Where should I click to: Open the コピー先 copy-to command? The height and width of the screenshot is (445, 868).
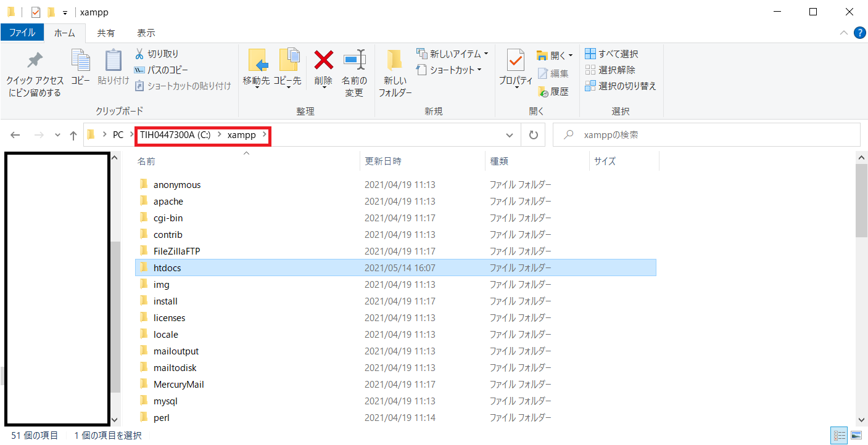click(x=287, y=69)
